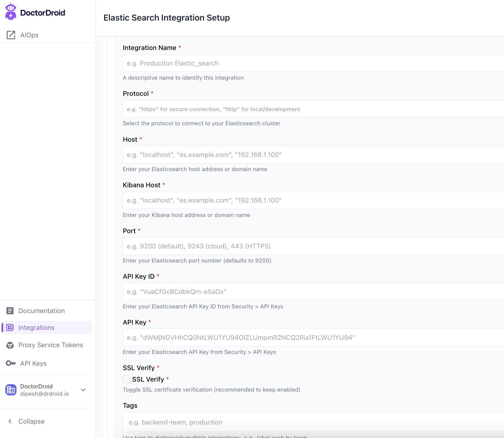Focus the Integration Name input field
This screenshot has height=438, width=504.
(x=313, y=63)
